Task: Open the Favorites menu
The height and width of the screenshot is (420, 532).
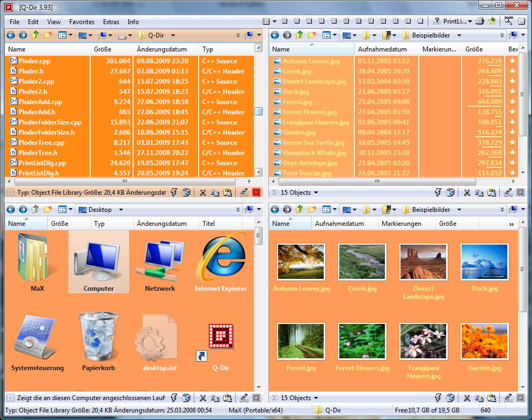Action: (x=82, y=22)
